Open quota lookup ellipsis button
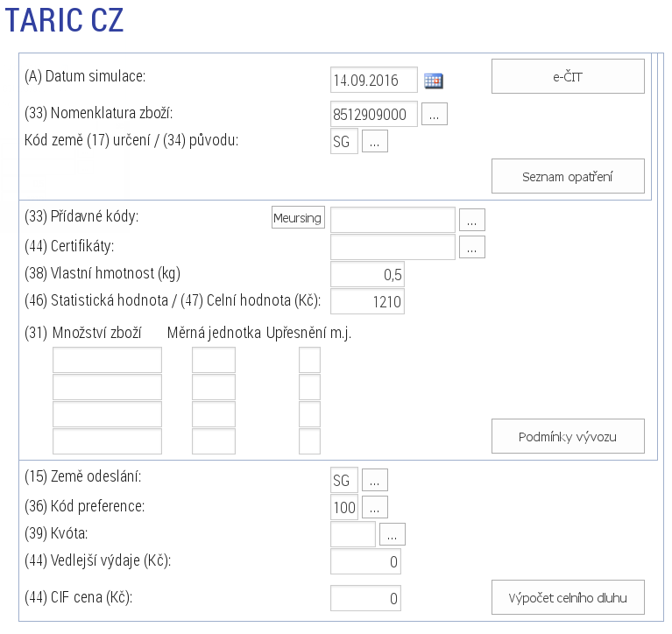672x634 pixels. 393,534
